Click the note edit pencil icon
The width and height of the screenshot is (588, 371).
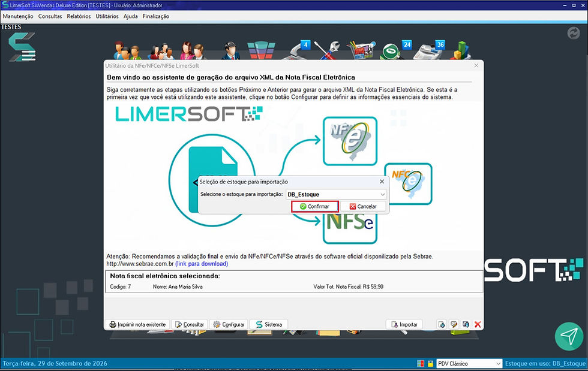(x=454, y=324)
